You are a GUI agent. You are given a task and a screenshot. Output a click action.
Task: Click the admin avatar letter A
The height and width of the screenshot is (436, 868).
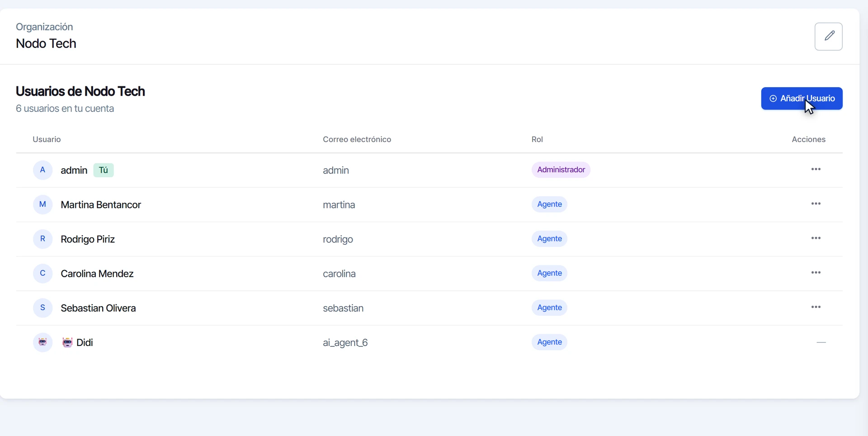[42, 170]
